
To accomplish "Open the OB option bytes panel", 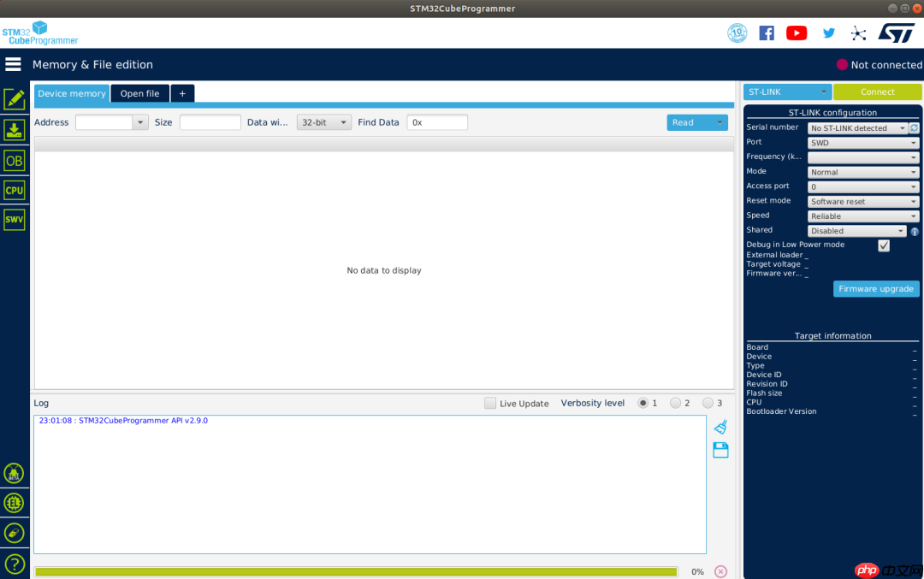I will tap(15, 160).
